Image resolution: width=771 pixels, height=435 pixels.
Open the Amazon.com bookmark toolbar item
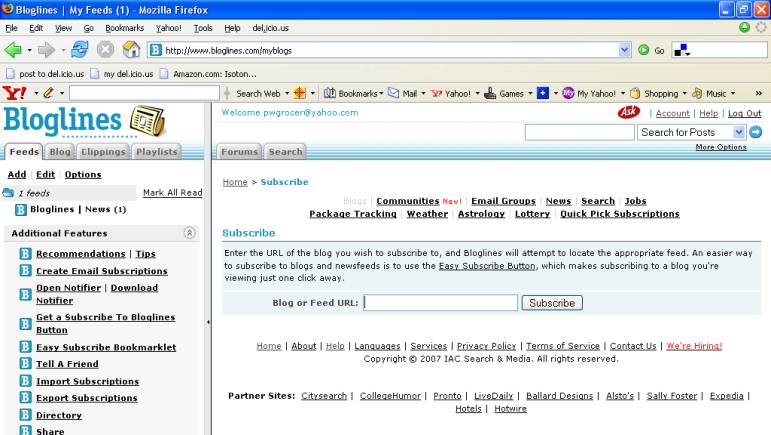pyautogui.click(x=208, y=74)
